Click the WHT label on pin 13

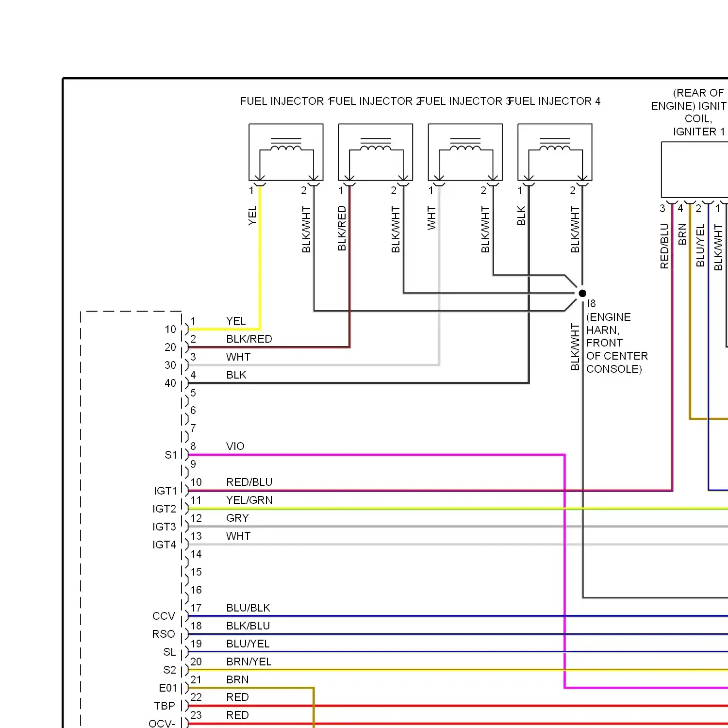point(238,536)
